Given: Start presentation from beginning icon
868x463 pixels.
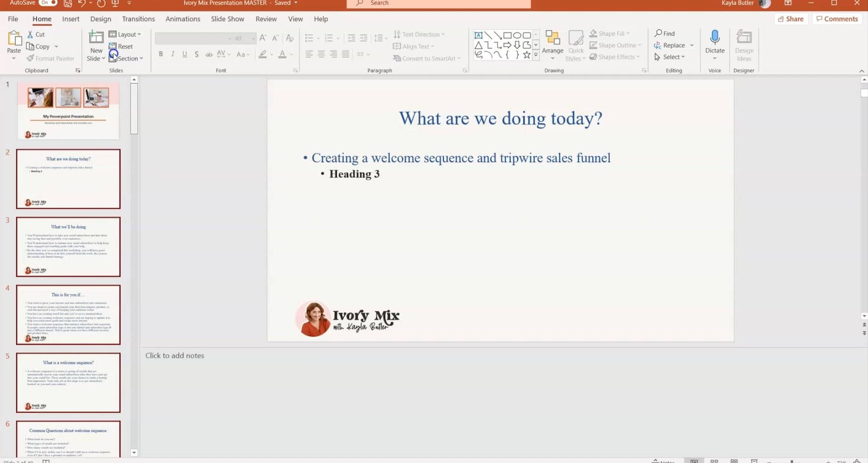Looking at the screenshot, I should 115,3.
